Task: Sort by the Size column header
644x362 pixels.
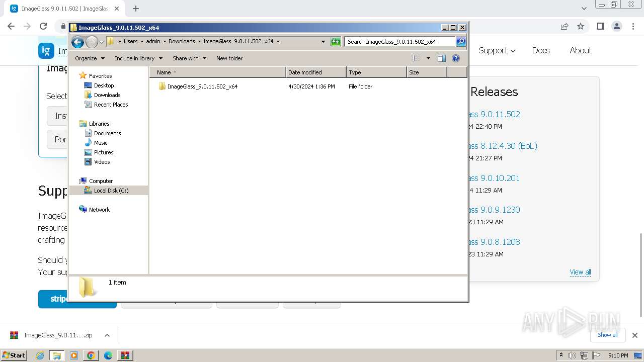Action: (x=427, y=72)
